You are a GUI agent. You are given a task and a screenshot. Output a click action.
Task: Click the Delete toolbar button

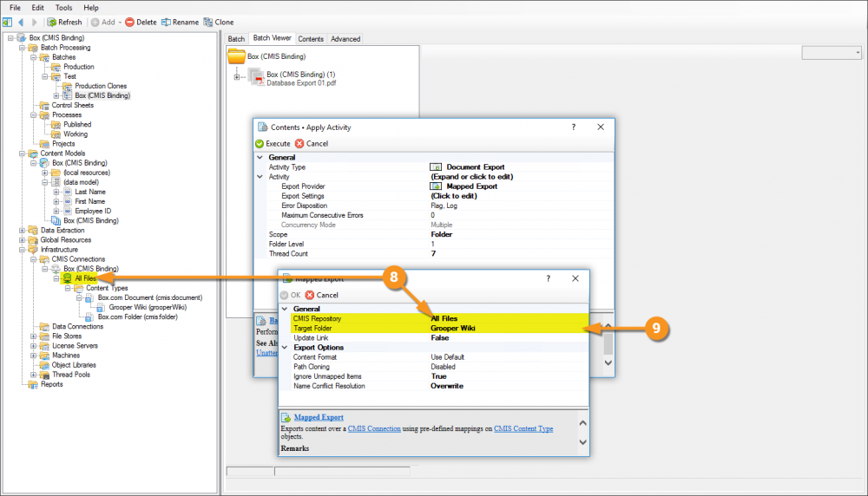pyautogui.click(x=141, y=23)
